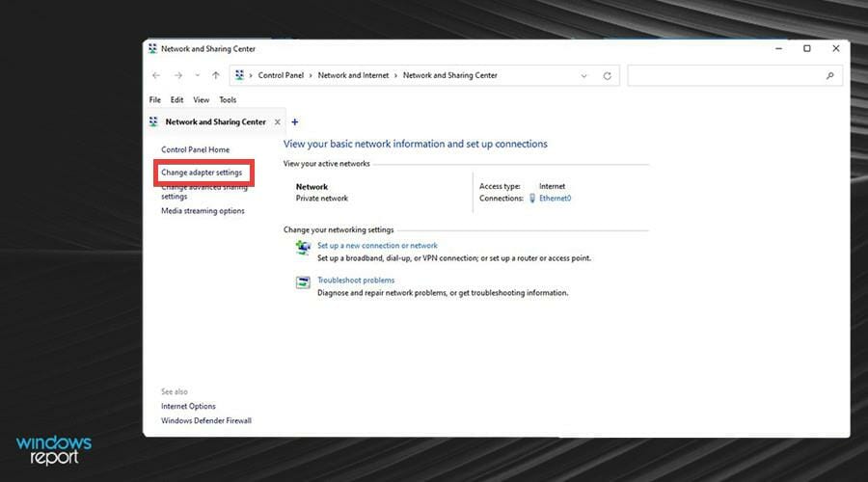The height and width of the screenshot is (482, 868).
Task: Click the tab's network icon
Action: [x=153, y=121]
